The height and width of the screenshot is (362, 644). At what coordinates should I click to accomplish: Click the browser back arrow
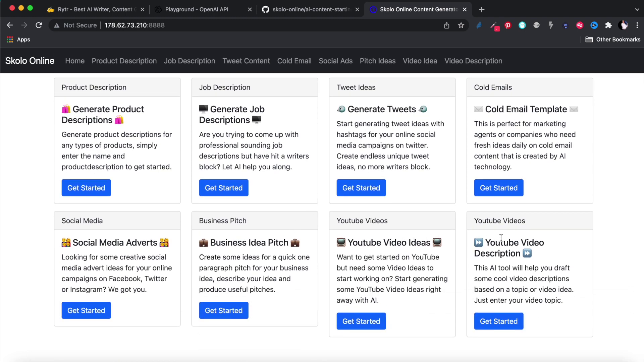pos(10,25)
